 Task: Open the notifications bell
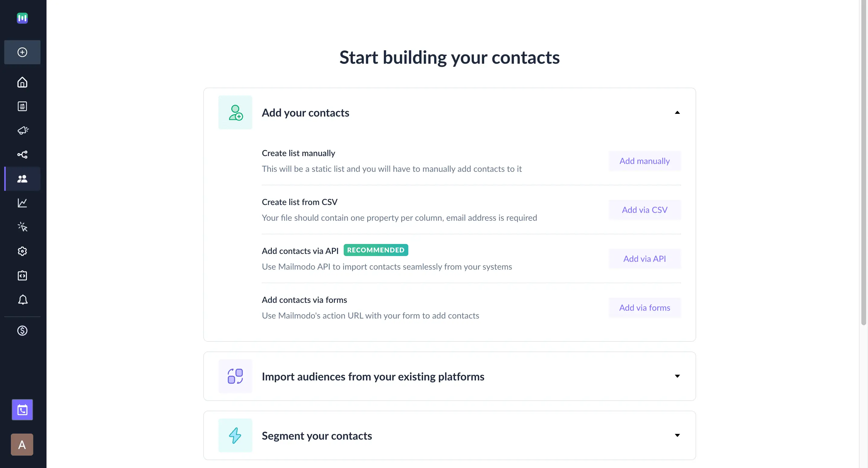coord(22,300)
